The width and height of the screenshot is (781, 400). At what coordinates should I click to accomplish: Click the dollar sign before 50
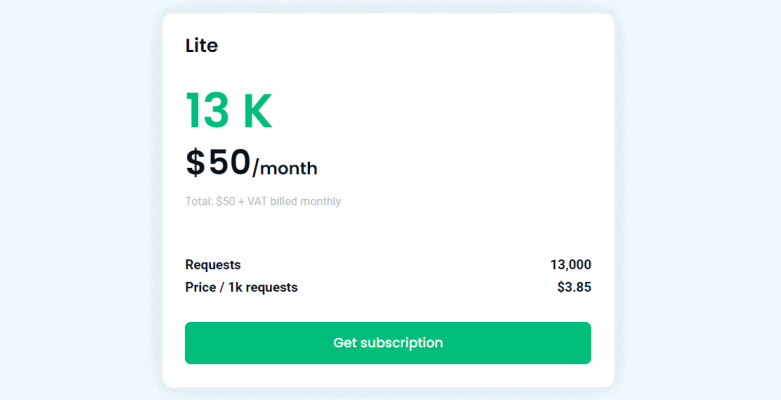point(196,162)
